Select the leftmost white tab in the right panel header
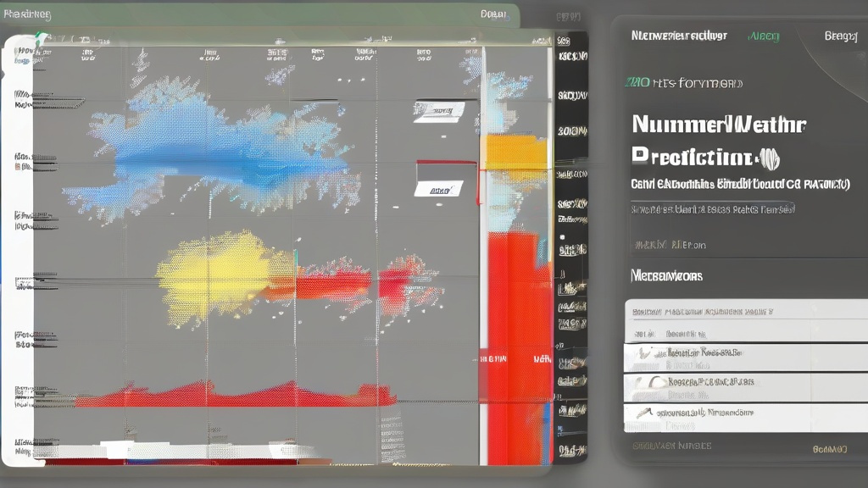Viewport: 868px width, 488px height. (x=679, y=36)
